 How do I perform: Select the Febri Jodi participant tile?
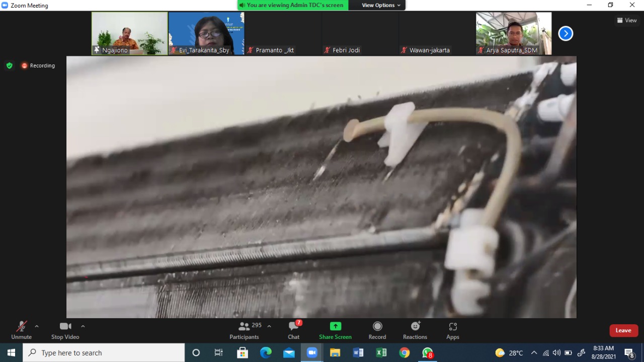[x=360, y=33]
